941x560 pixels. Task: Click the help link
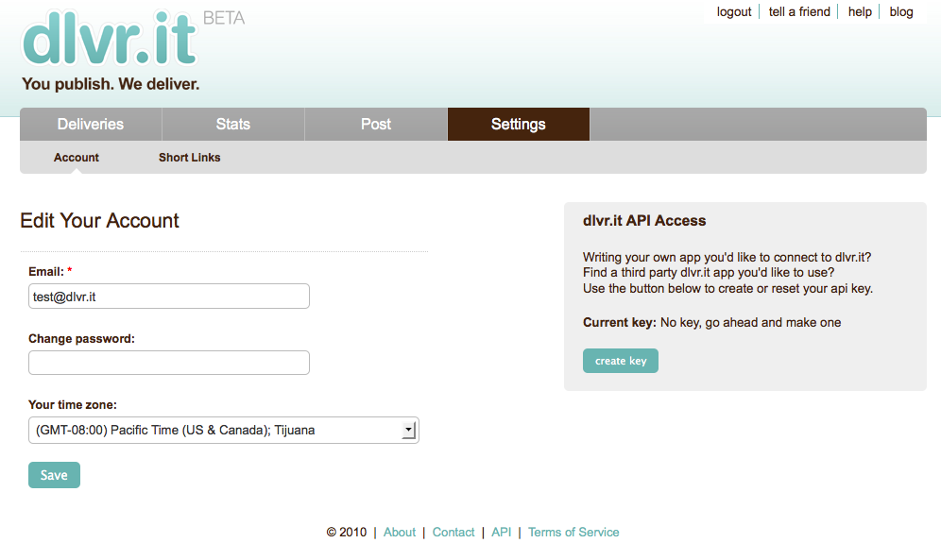(x=860, y=12)
